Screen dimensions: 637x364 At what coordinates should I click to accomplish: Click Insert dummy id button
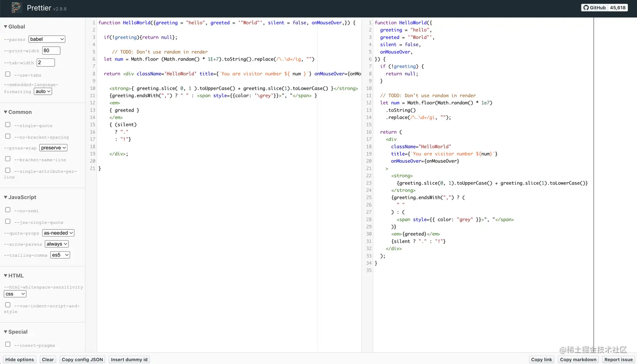[x=129, y=359]
